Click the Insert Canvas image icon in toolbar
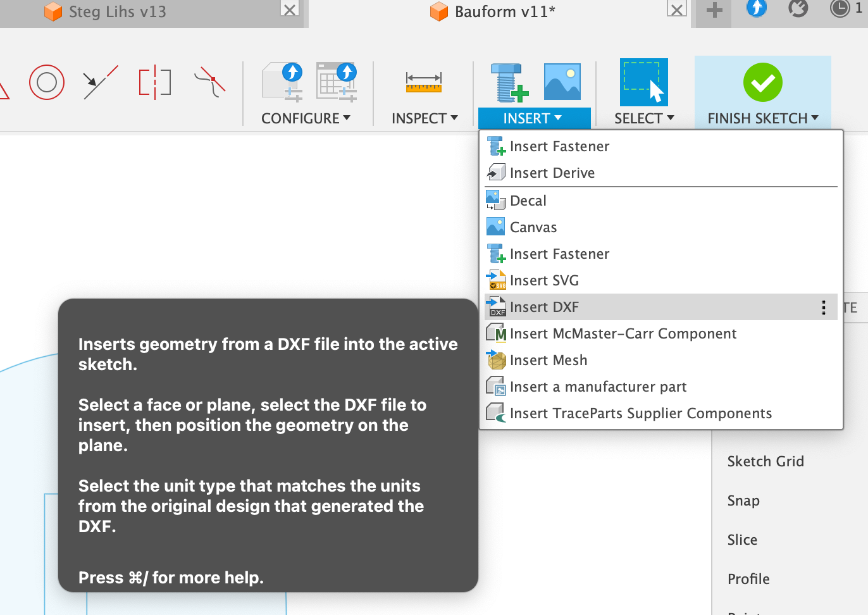 pyautogui.click(x=562, y=82)
